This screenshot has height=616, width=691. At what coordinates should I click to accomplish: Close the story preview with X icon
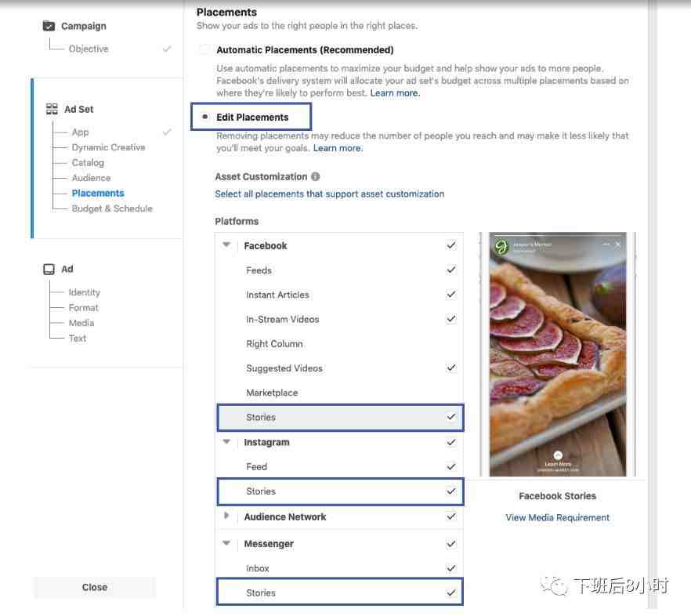618,245
